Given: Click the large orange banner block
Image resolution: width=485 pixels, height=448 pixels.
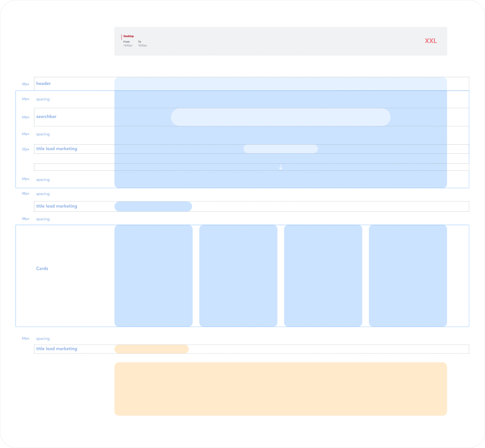Looking at the screenshot, I should click(x=281, y=389).
